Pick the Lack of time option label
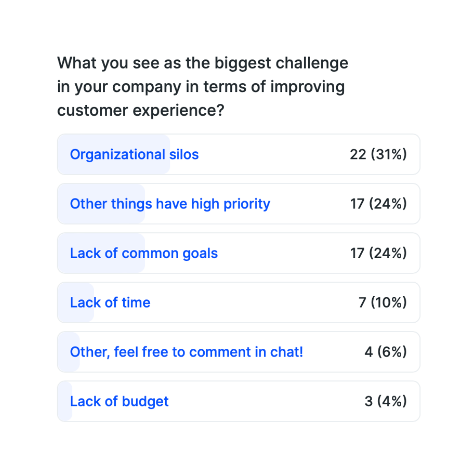 [x=110, y=302]
